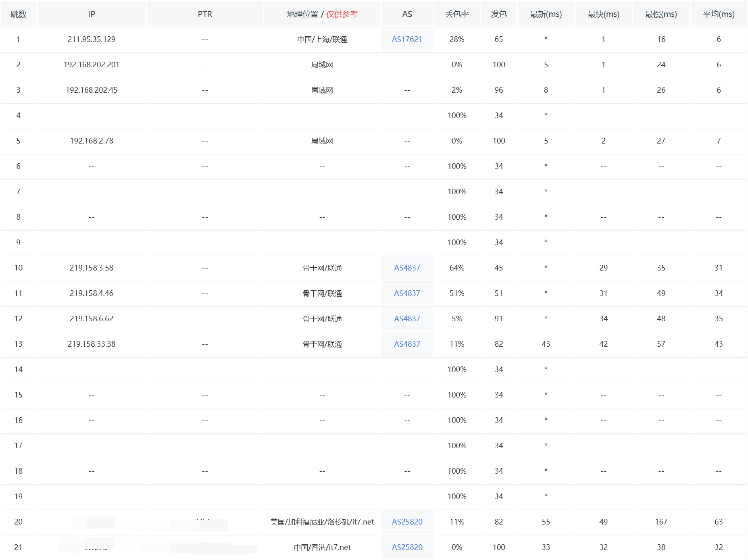
Task: Click the 96 sent packets value
Action: click(499, 90)
